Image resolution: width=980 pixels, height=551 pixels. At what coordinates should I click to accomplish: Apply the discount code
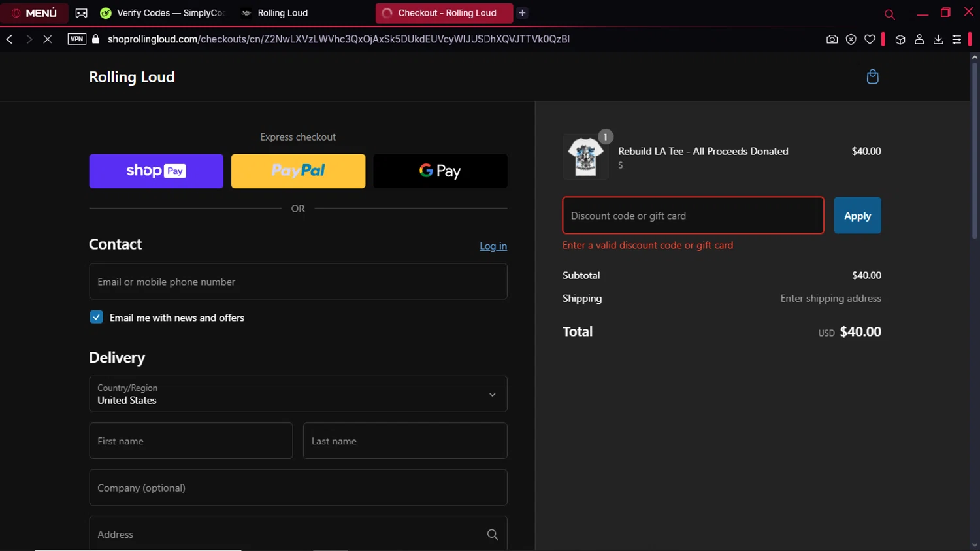point(857,216)
